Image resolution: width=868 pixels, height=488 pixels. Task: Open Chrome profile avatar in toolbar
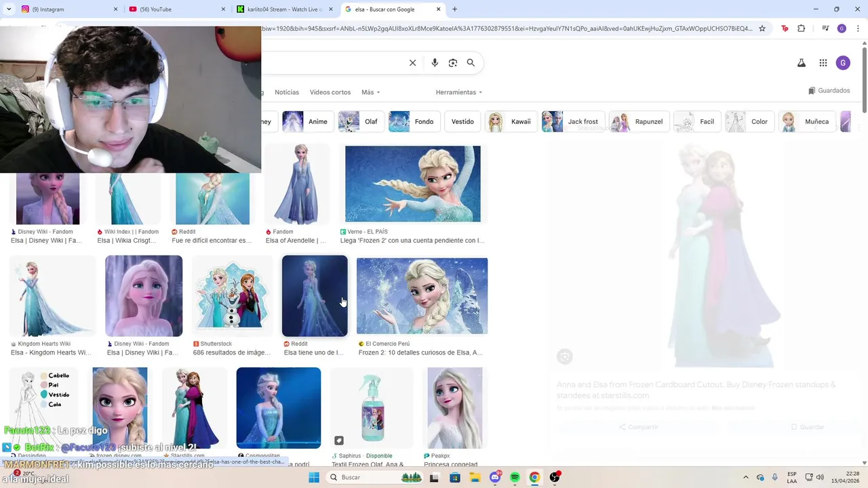(x=842, y=28)
